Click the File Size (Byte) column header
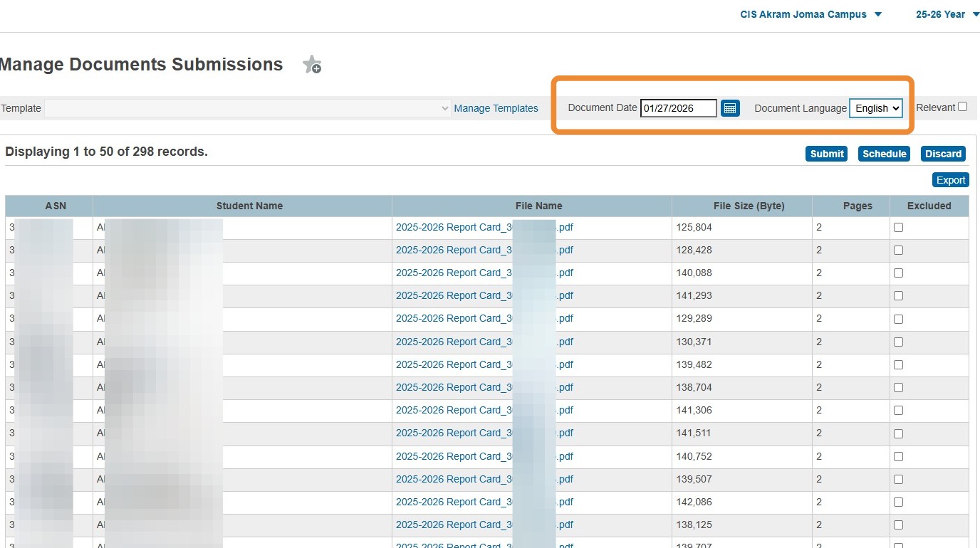The width and height of the screenshot is (980, 548). click(x=749, y=206)
